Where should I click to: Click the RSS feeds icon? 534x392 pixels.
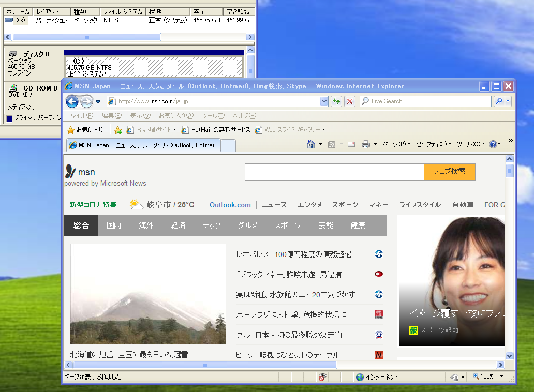[331, 145]
